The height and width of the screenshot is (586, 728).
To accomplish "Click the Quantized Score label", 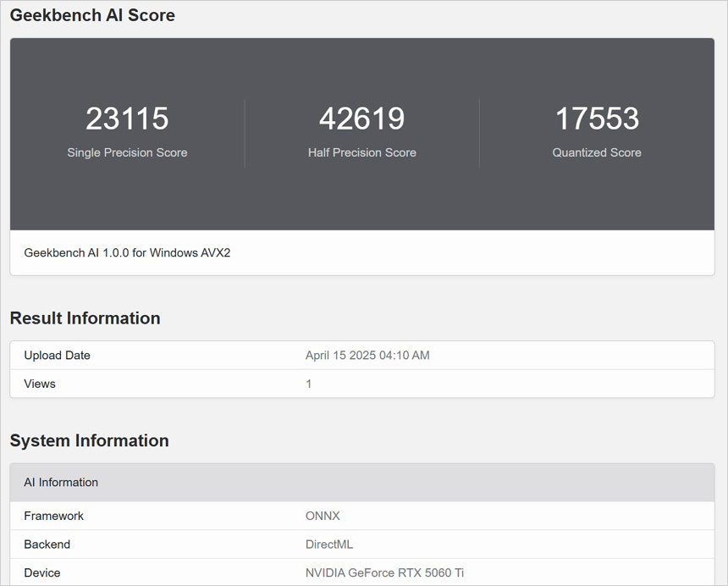I will tap(597, 152).
